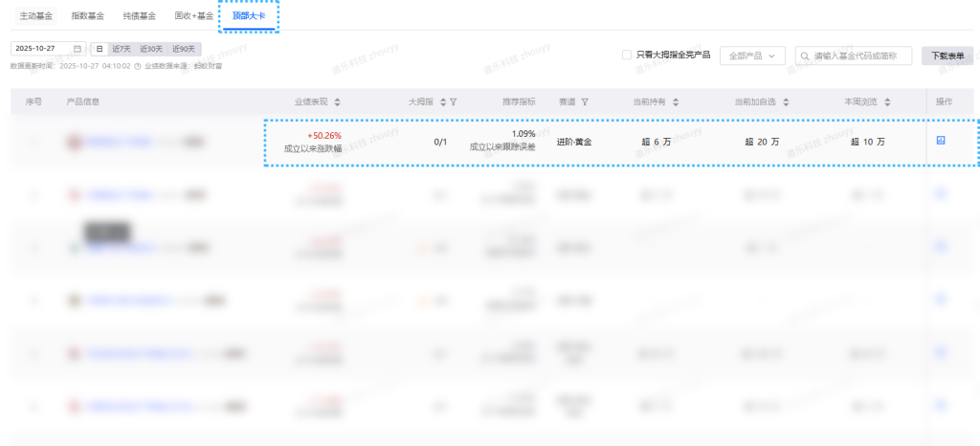Image resolution: width=980 pixels, height=446 pixels.
Task: Click the sort arrows beside 大拇指 column
Action: (x=442, y=101)
